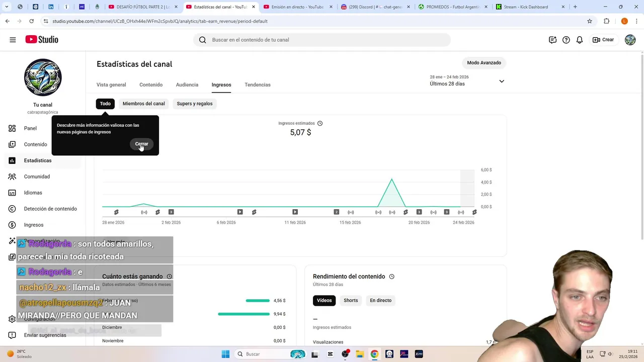Select the Ingresos analytics tab
Image resolution: width=644 pixels, height=362 pixels.
[221, 85]
